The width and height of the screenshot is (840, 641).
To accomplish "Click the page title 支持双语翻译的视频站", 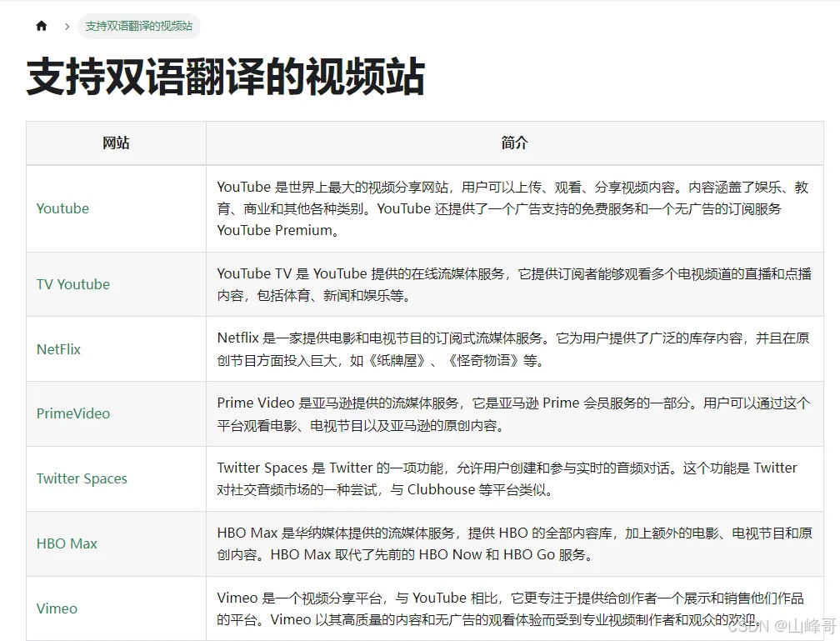I will click(226, 78).
